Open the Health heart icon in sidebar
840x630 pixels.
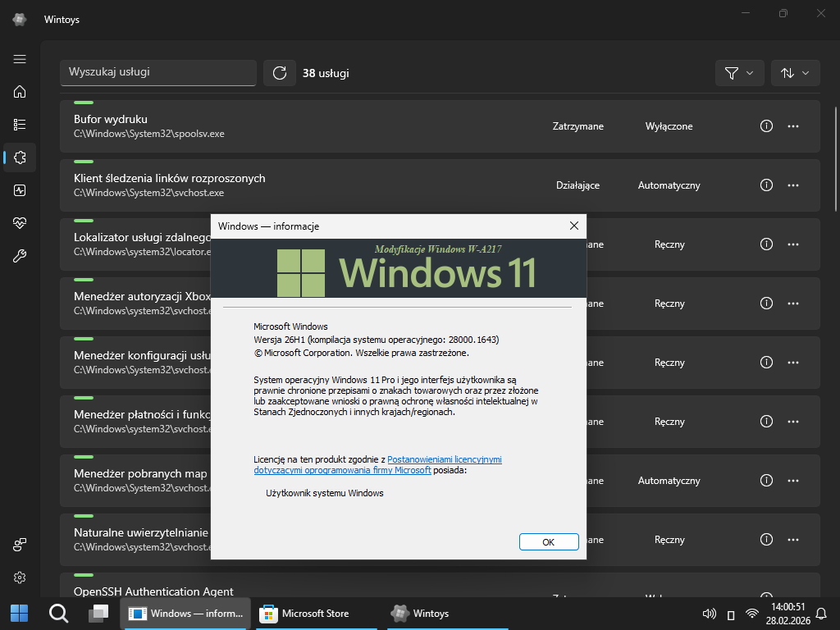coord(20,223)
